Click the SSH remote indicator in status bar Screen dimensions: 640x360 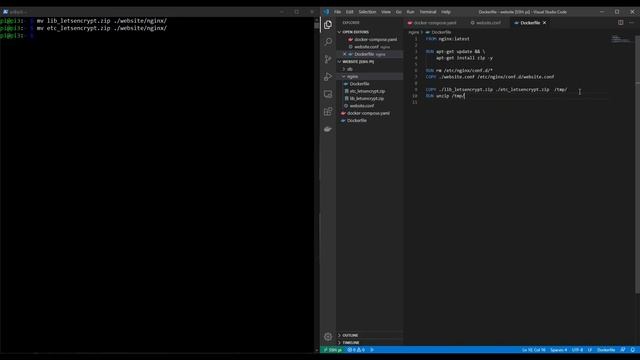[x=332, y=350]
